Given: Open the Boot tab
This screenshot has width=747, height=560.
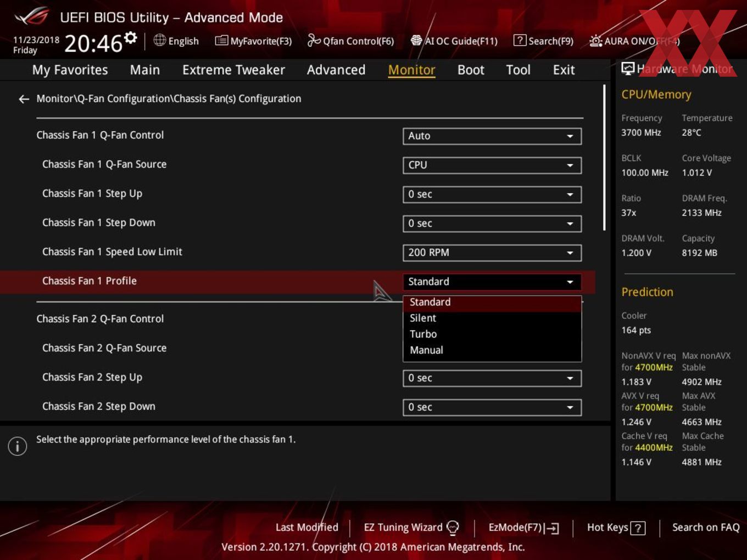Looking at the screenshot, I should 471,70.
